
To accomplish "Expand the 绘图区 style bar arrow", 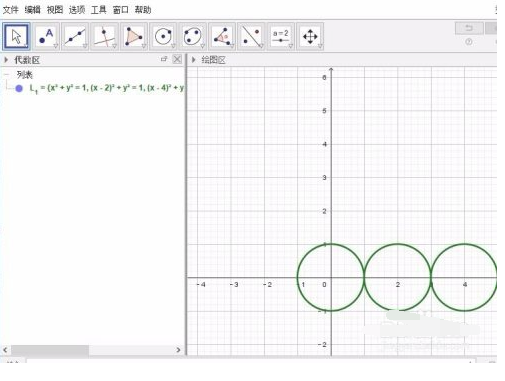I will 193,60.
